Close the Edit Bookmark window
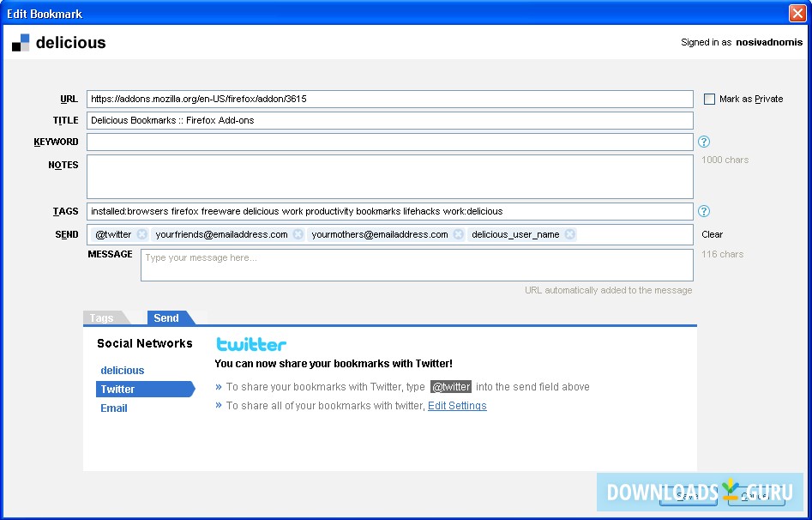Viewport: 812px width, 520px height. (x=797, y=13)
